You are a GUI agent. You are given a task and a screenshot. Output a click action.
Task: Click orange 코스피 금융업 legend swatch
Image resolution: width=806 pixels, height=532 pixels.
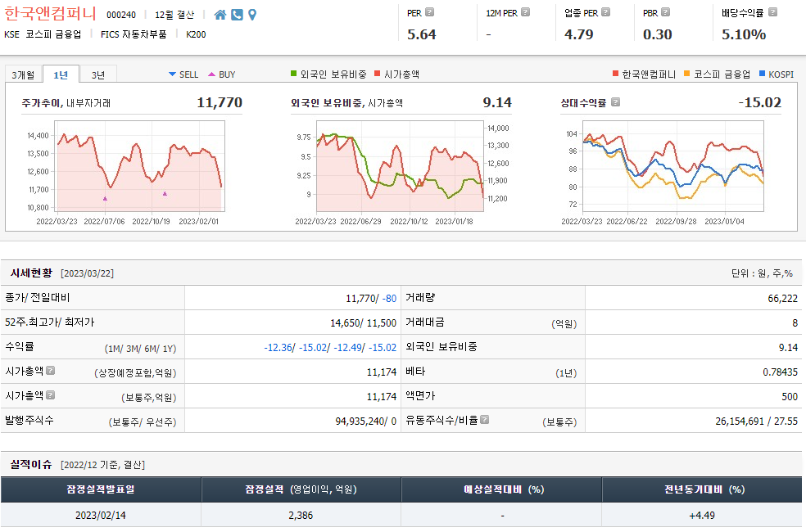point(686,74)
